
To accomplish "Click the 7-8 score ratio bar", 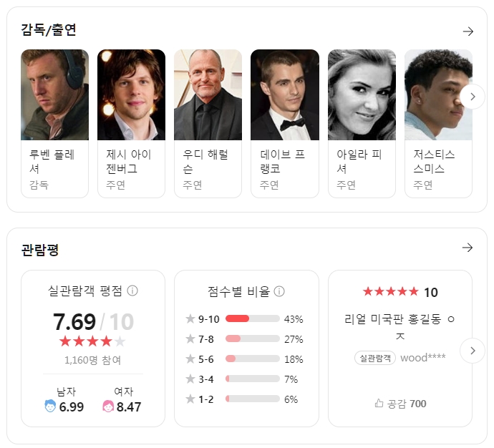I will click(252, 339).
